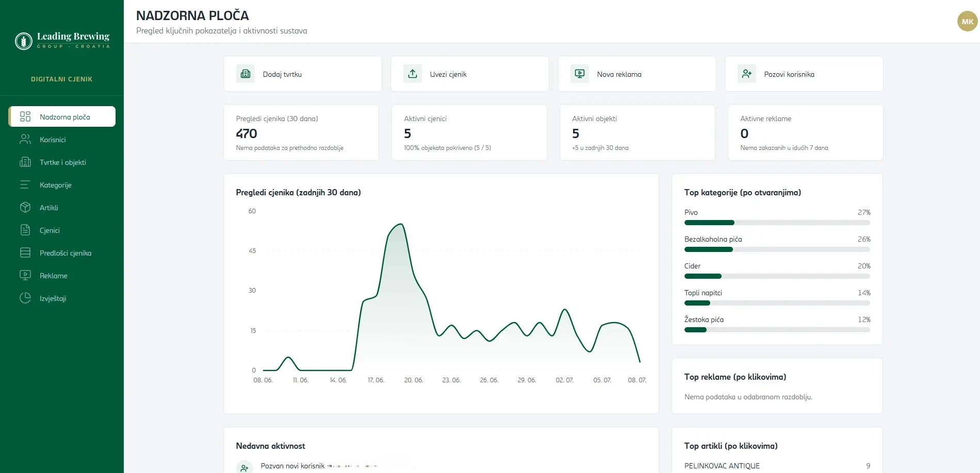
Task: Click the Kategorije list icon
Action: [25, 184]
